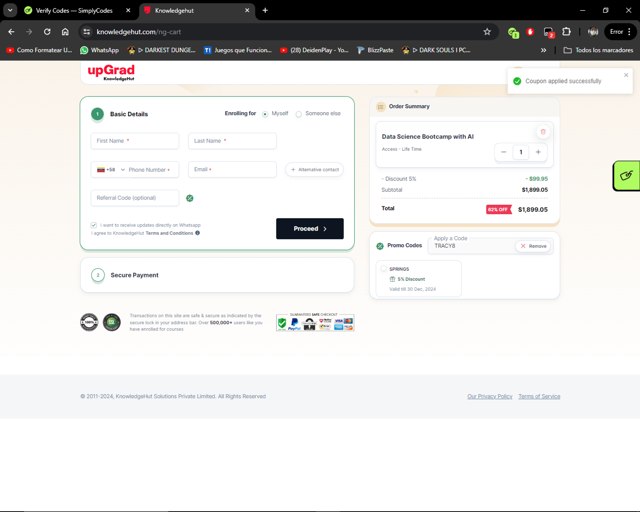Show all hidden bookmarks chevron
640x512 pixels.
[x=543, y=50]
